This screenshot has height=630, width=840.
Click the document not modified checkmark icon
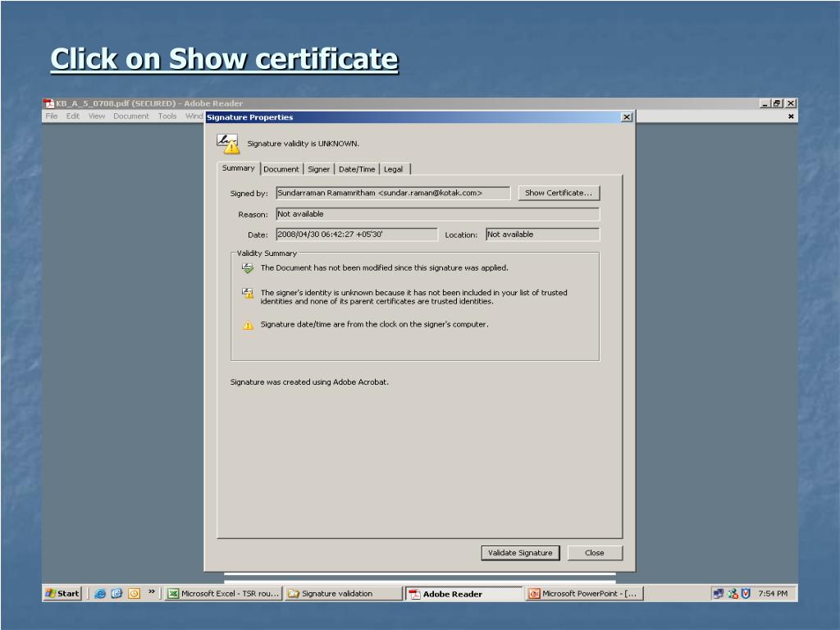coord(248,268)
